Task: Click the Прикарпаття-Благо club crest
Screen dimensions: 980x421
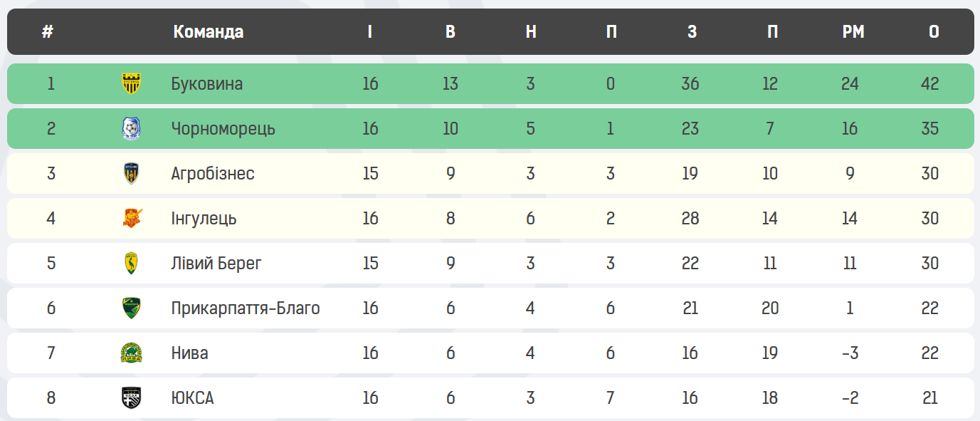Action: 131,308
